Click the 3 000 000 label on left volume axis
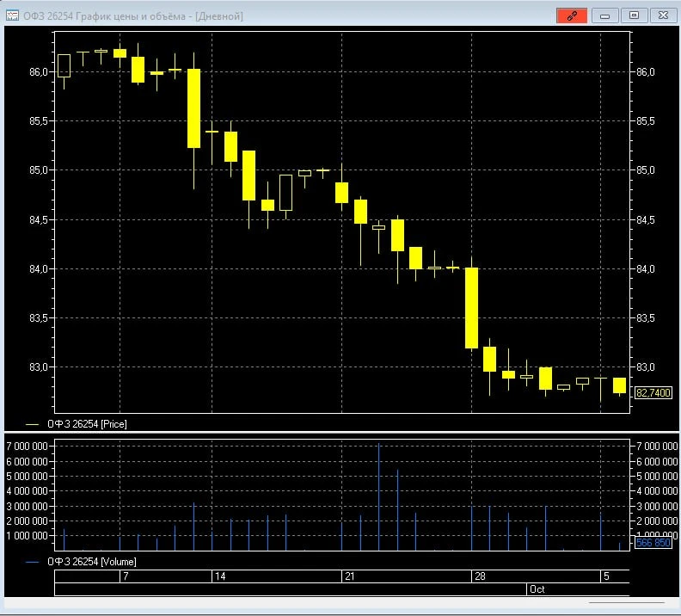This screenshot has height=616, width=681. pos(27,507)
